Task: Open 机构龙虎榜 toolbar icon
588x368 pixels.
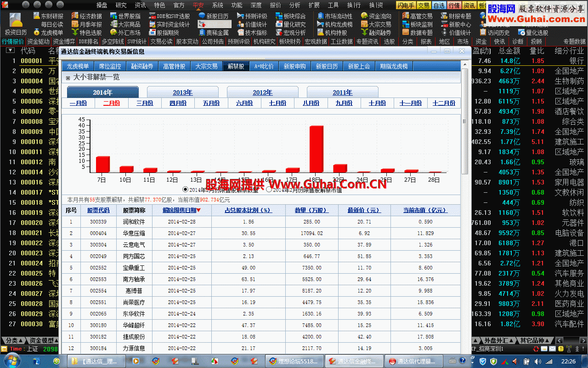Action: point(335,24)
